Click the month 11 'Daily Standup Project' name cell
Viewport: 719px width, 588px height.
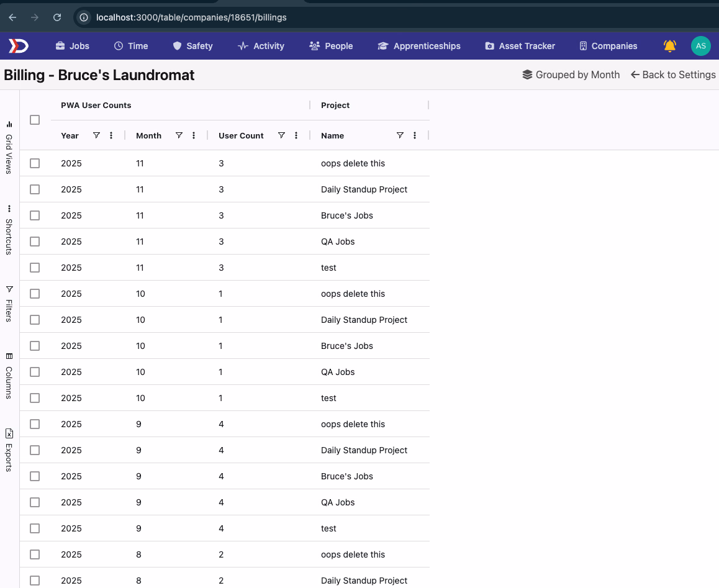pyautogui.click(x=364, y=189)
